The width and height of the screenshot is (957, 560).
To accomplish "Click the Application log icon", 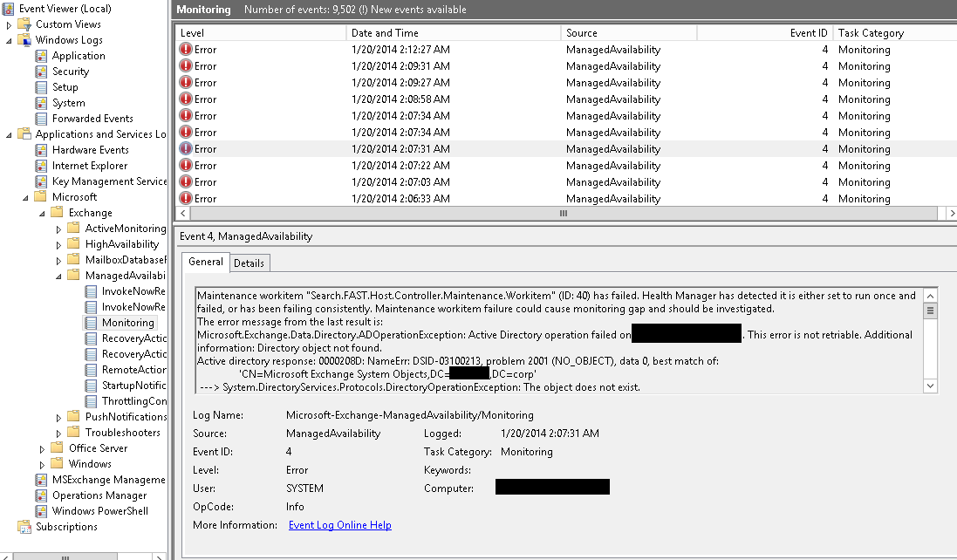I will [x=41, y=55].
